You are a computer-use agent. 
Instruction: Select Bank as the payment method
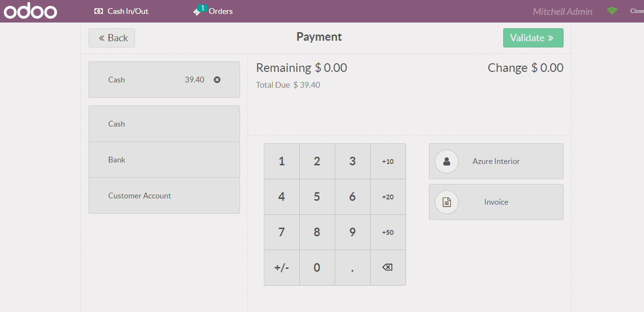click(164, 159)
